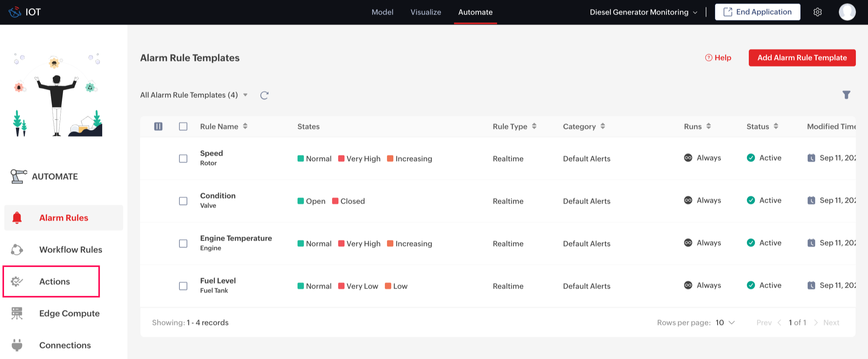This screenshot has height=359, width=868.
Task: Click the Connections plug icon in sidebar
Action: coord(17,345)
